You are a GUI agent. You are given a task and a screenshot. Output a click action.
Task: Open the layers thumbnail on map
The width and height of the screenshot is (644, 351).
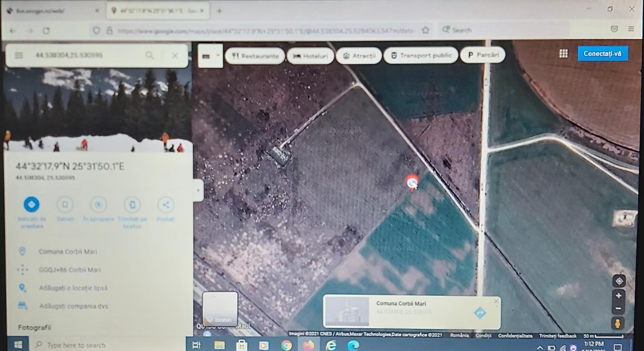(220, 308)
